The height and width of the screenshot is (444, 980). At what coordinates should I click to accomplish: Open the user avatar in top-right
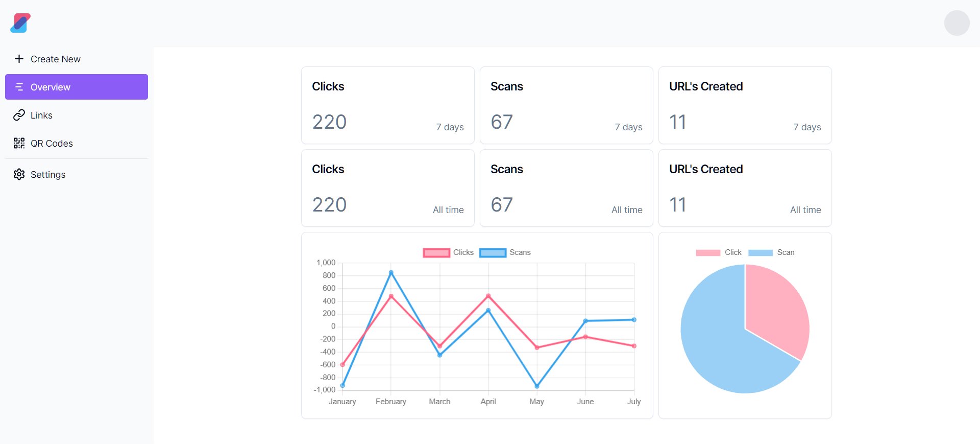click(x=957, y=23)
